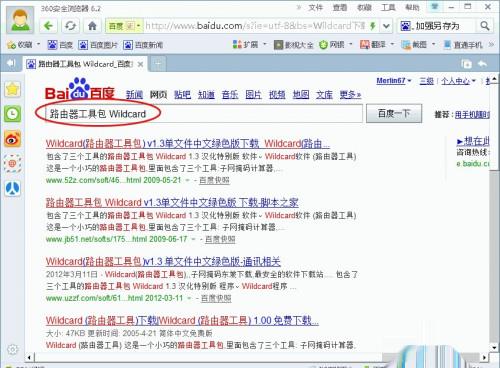The width and height of the screenshot is (500, 368).
Task: Open 百度快照 for the www.52z.com result
Action: (214, 180)
